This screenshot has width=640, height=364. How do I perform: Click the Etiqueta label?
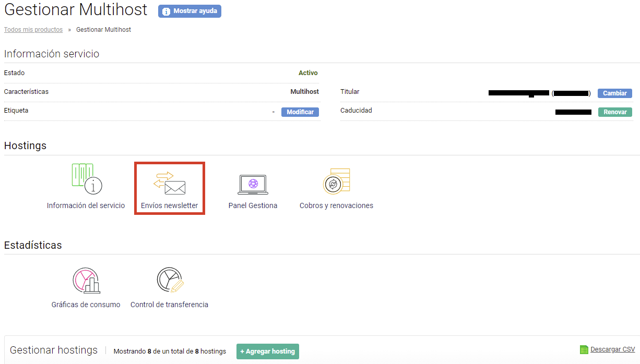pyautogui.click(x=16, y=111)
